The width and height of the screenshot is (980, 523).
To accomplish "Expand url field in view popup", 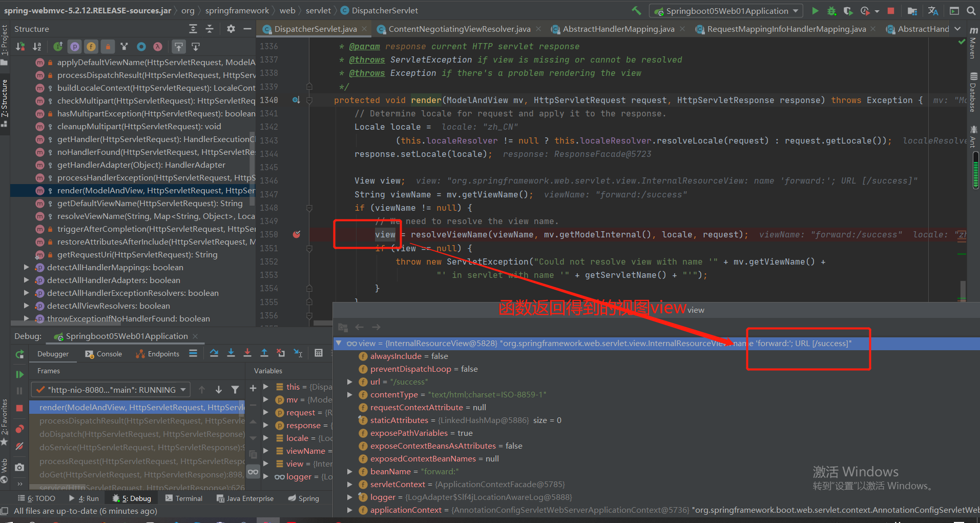I will [x=349, y=381].
